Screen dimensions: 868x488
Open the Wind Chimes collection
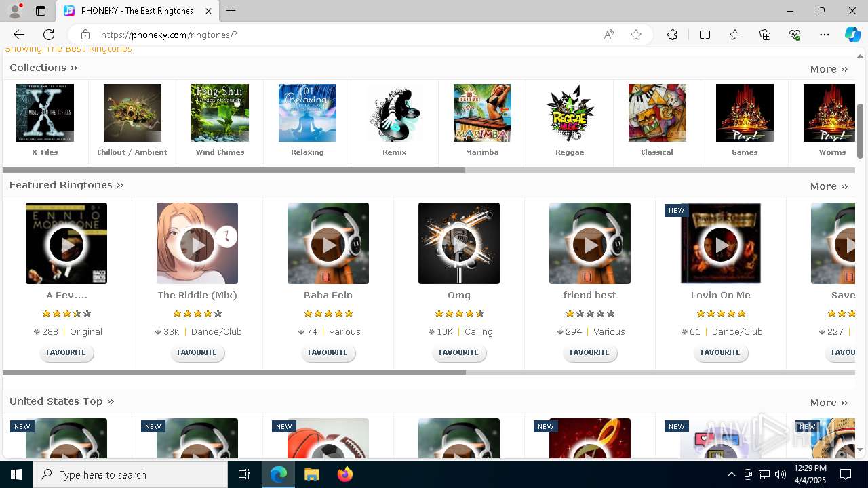click(x=220, y=113)
